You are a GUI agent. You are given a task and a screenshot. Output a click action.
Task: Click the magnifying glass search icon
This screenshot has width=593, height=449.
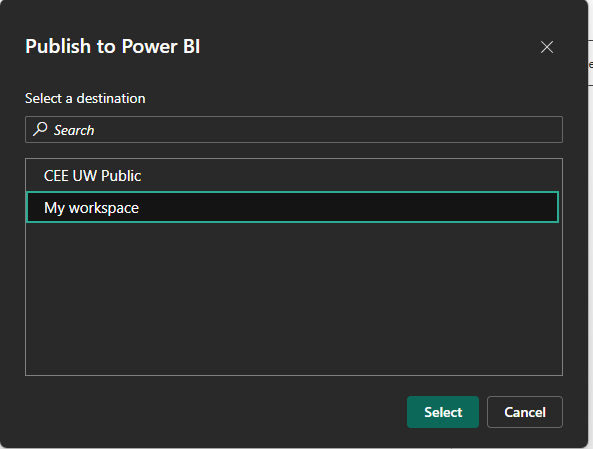(x=40, y=129)
